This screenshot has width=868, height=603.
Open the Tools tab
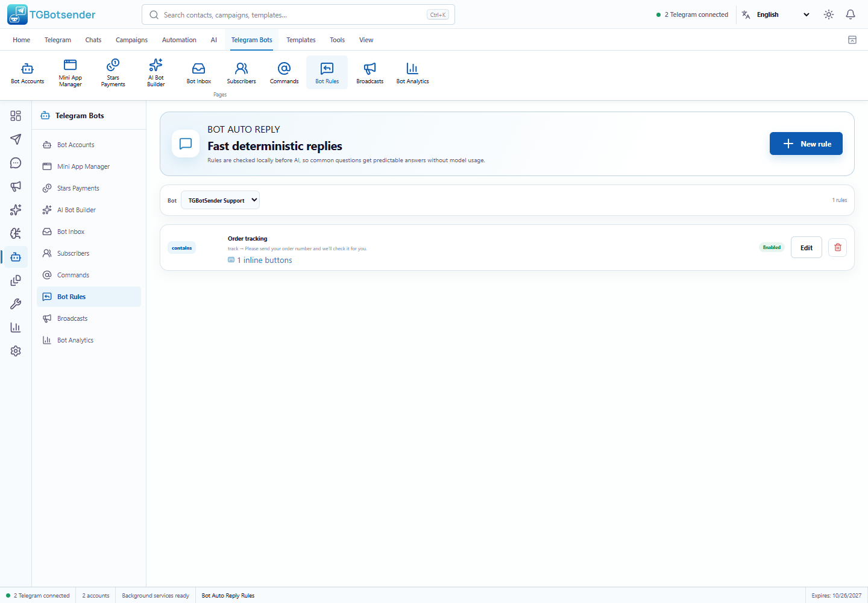(x=337, y=40)
